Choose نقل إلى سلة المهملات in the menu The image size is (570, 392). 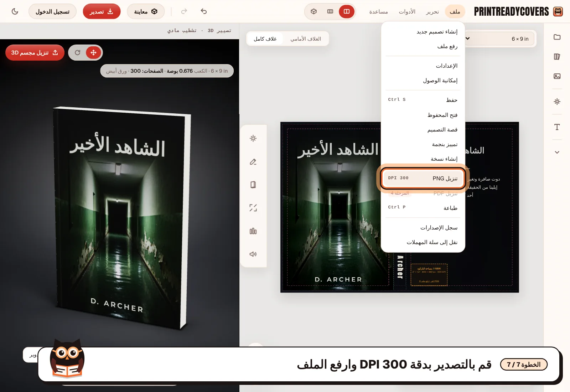click(423, 242)
